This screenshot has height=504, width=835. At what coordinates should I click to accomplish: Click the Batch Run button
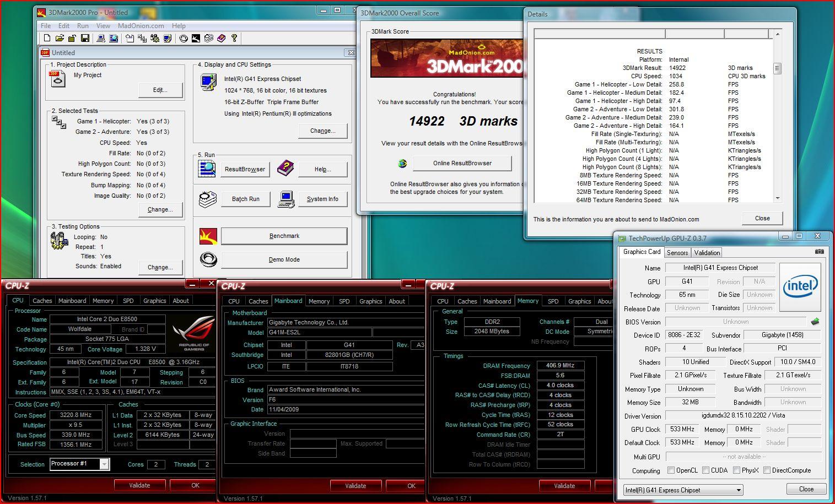(x=246, y=199)
